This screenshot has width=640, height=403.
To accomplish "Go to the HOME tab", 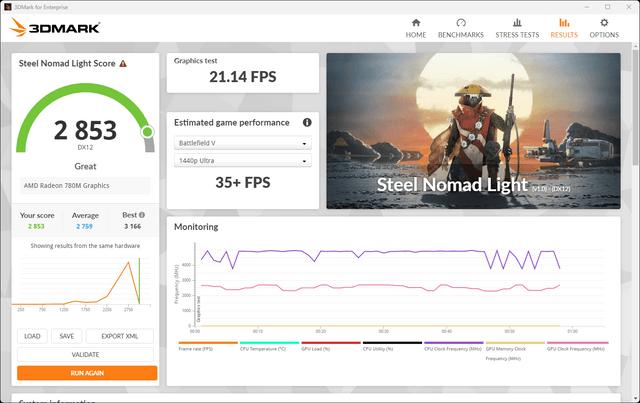I will (416, 29).
